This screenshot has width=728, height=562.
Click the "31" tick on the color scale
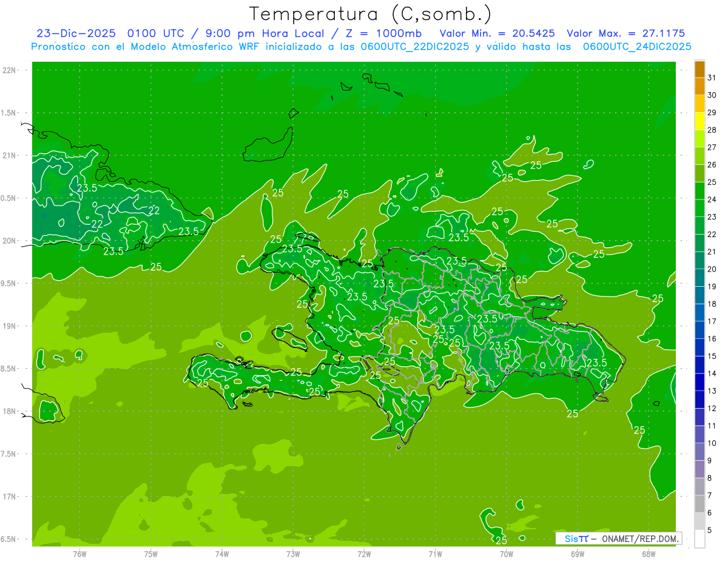712,78
